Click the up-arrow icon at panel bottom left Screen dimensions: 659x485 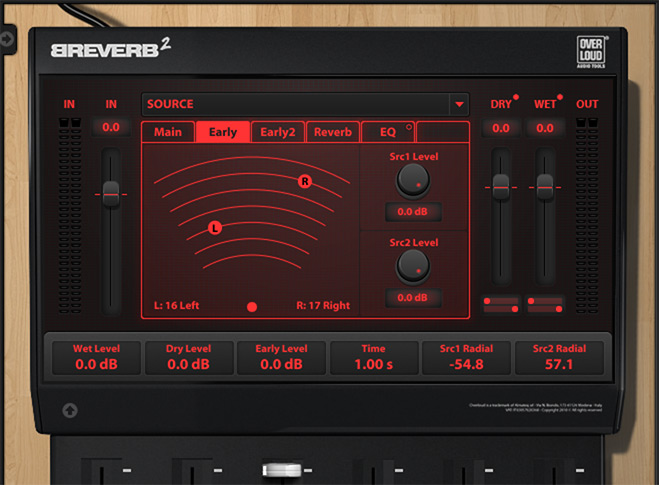pos(70,409)
